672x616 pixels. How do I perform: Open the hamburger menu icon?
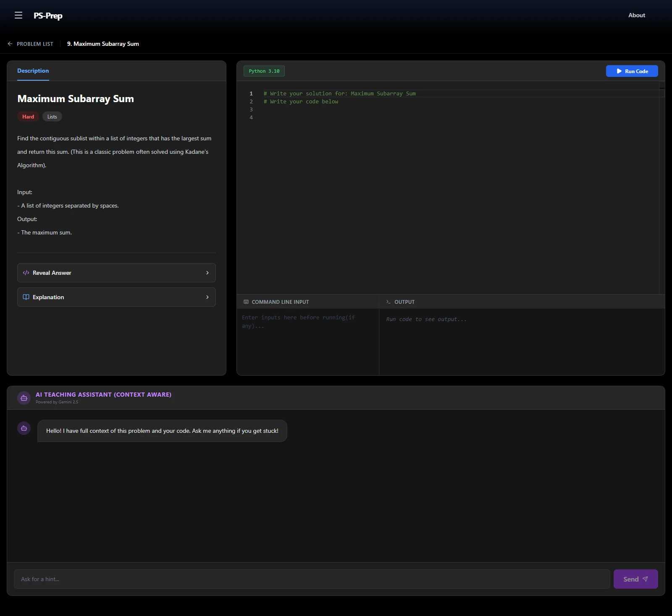coord(18,16)
